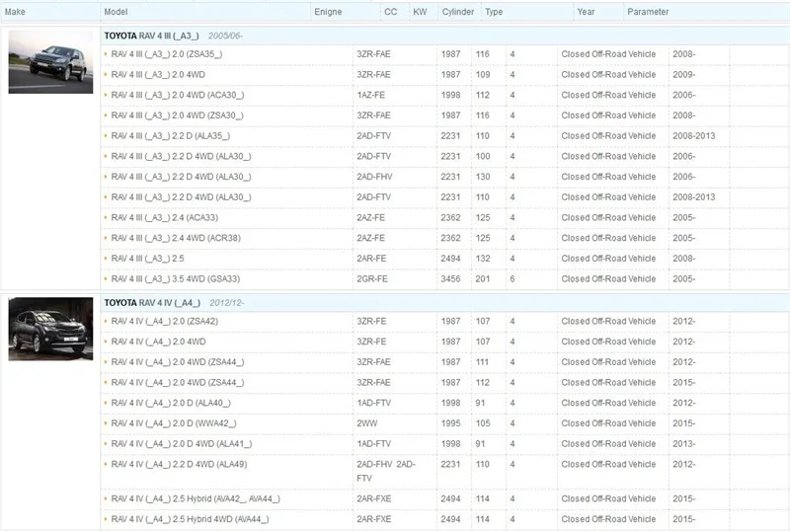Select the 2009- year cell

683,75
